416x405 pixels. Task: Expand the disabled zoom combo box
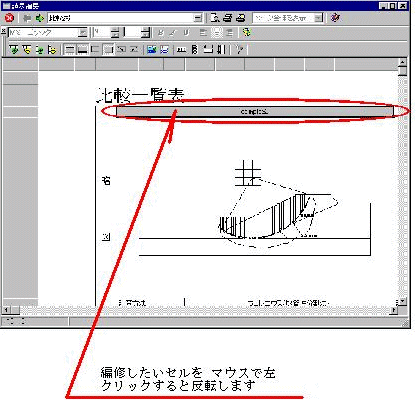(319, 18)
